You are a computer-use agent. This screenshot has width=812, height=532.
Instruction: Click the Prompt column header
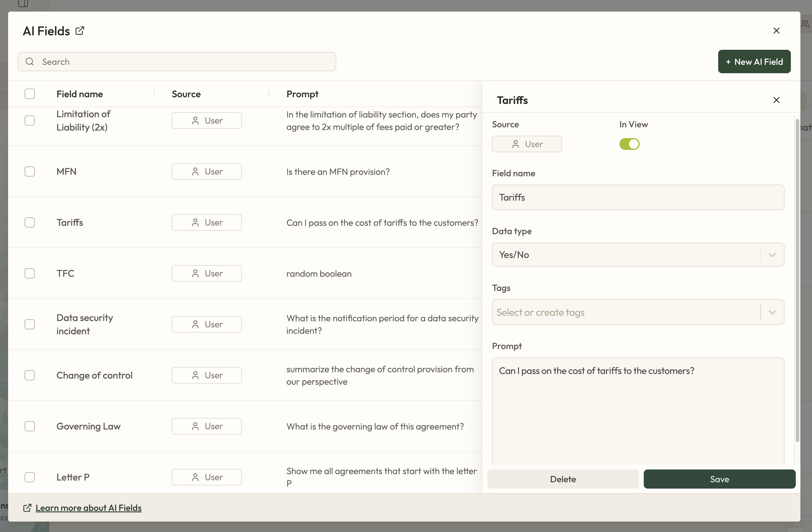coord(302,94)
